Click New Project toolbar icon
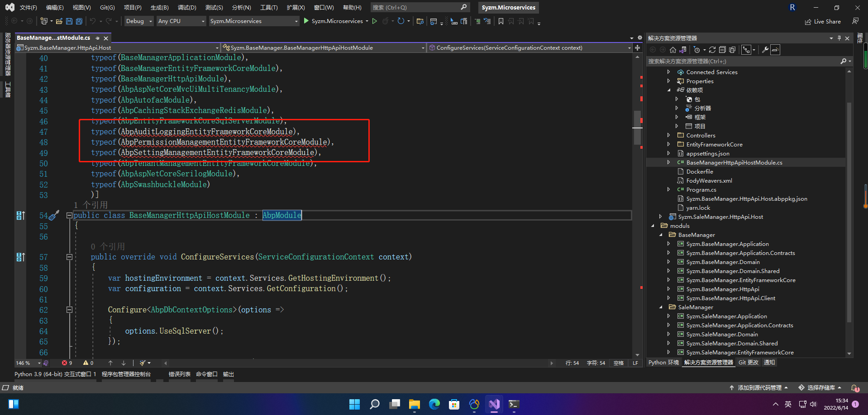 pyautogui.click(x=44, y=21)
